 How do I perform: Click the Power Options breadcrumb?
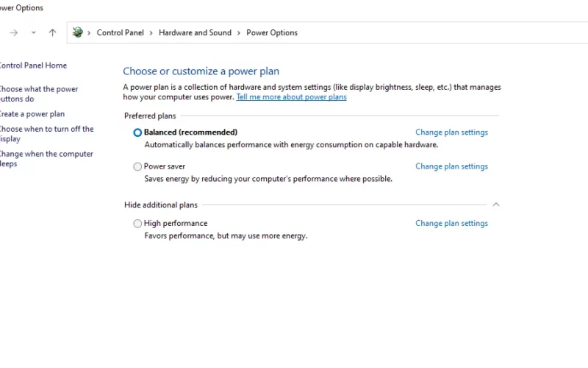[272, 32]
